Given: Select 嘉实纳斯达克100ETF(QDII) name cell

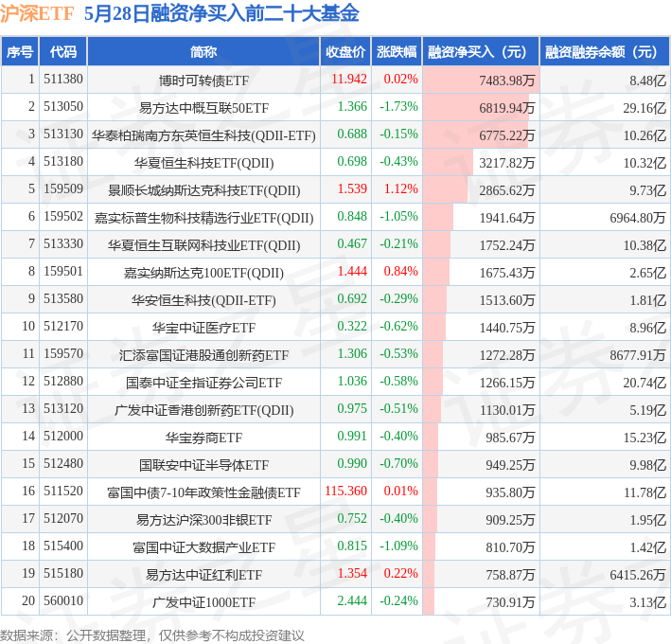Looking at the screenshot, I should [203, 273].
